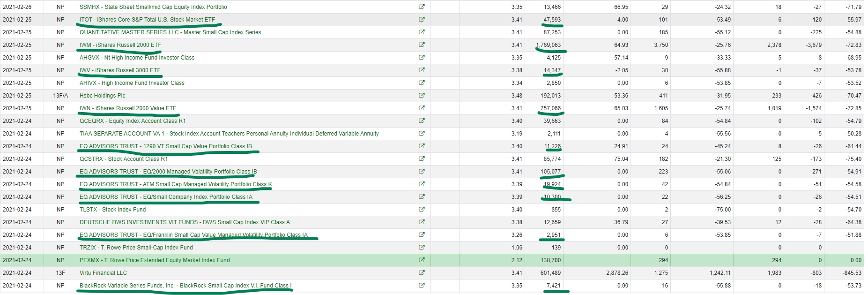Screen dimensions: 868x295
Task: Open EQ/2000 Managed Volatility Portfolio link
Action: [x=168, y=172]
